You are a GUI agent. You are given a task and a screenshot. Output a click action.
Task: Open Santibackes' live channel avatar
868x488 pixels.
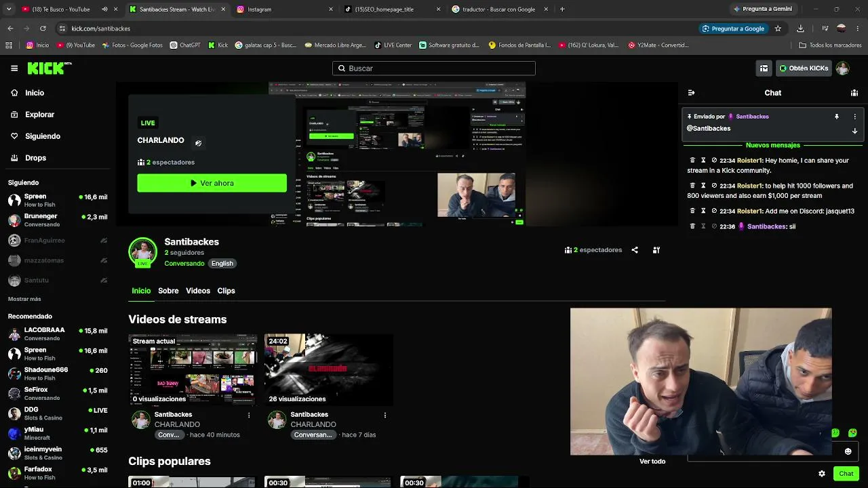(x=143, y=252)
